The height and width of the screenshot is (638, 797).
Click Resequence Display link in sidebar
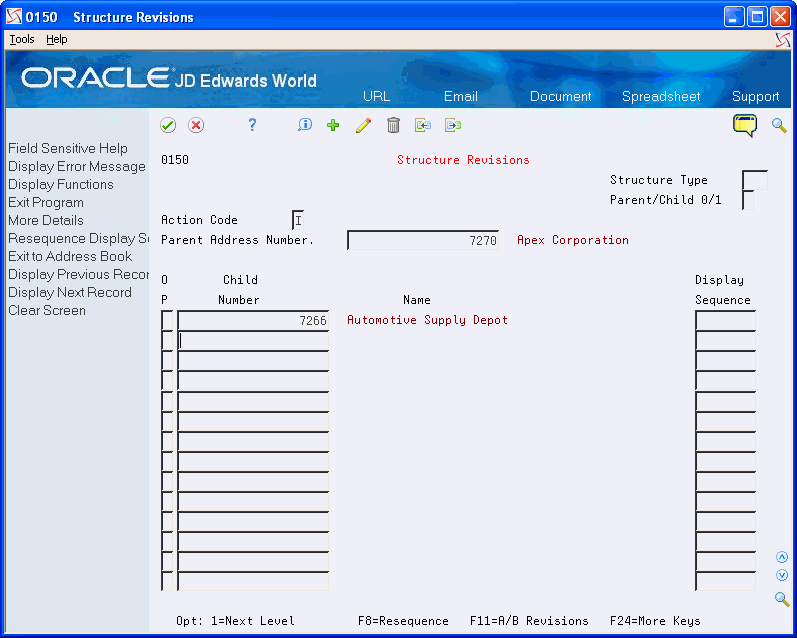click(x=78, y=238)
